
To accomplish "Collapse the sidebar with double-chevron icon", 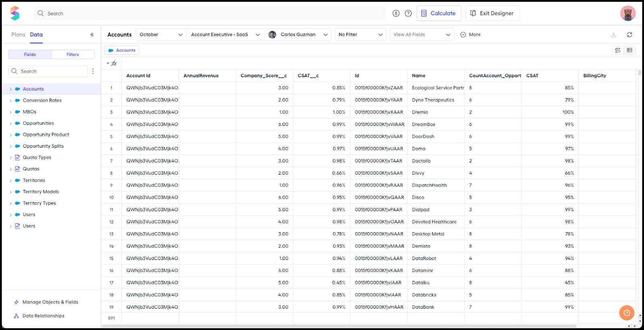I will pyautogui.click(x=92, y=35).
